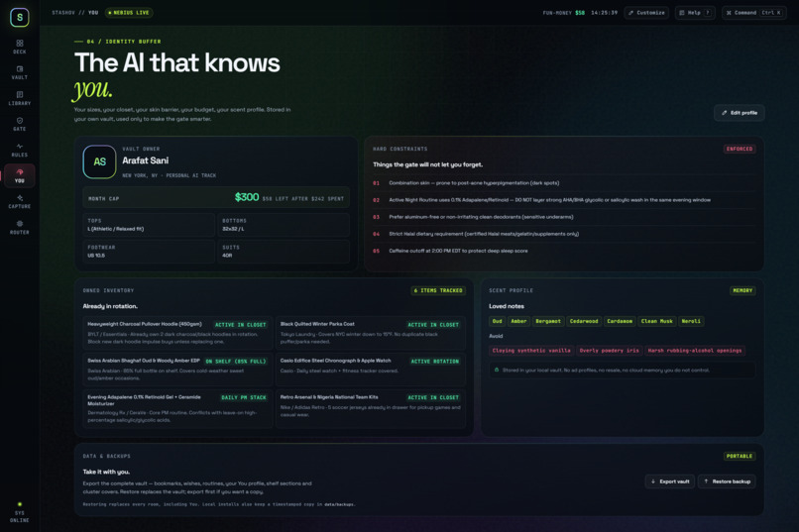Select the Cardamom loved note chip
This screenshot has height=532, width=799.
(620, 321)
